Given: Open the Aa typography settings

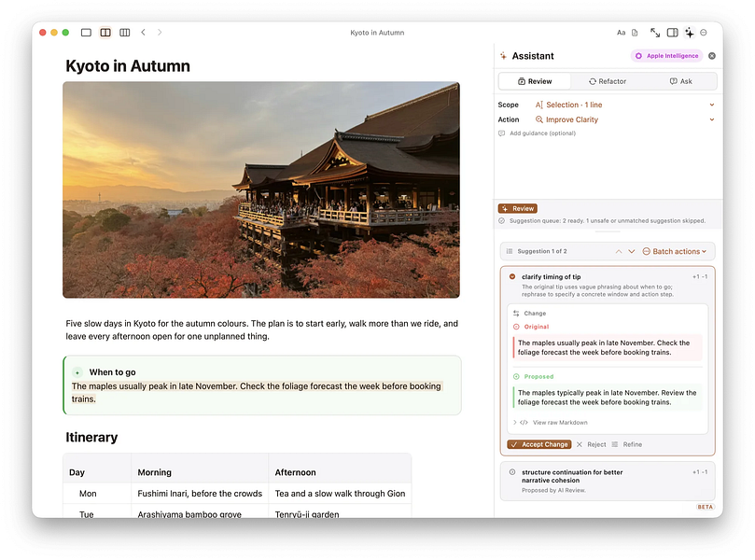Looking at the screenshot, I should (x=622, y=33).
